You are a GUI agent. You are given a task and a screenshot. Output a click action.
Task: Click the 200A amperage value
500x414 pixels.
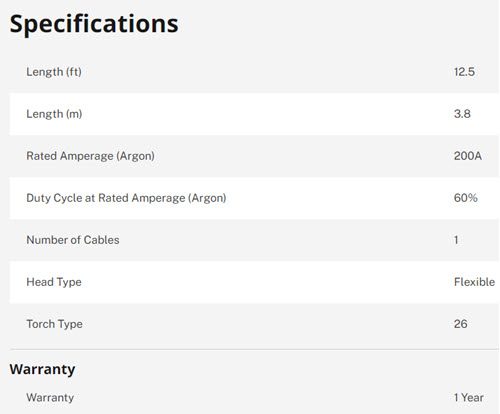point(468,156)
